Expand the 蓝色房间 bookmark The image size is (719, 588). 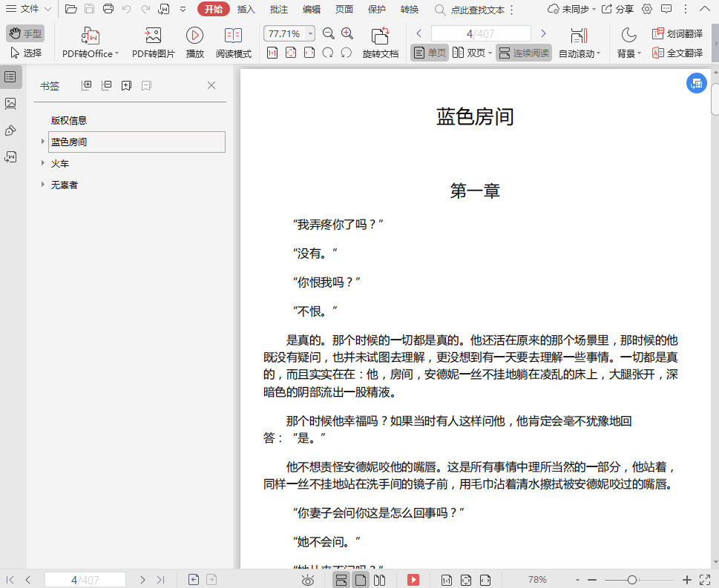click(42, 142)
